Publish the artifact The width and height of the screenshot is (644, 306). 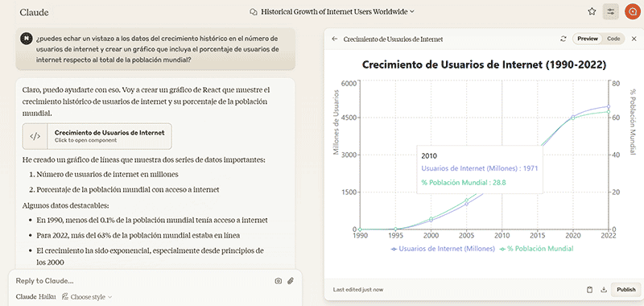626,290
